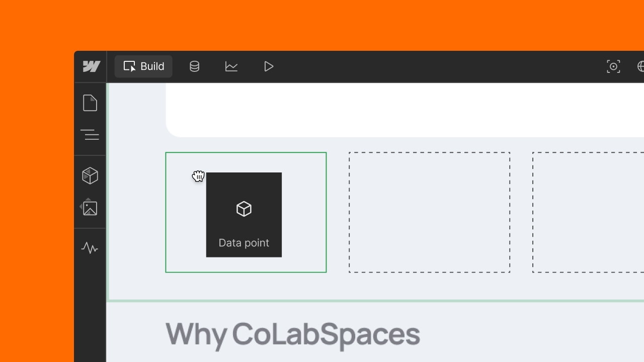Click the Data point label text
Image resolution: width=644 pixels, height=362 pixels.
coord(244,242)
